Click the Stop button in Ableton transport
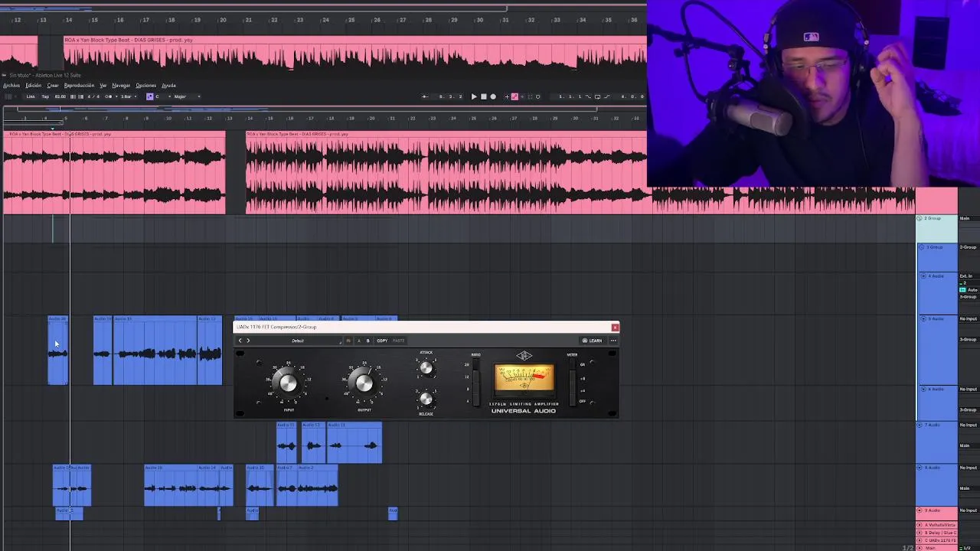Screen dimensions: 980x551 tap(483, 96)
